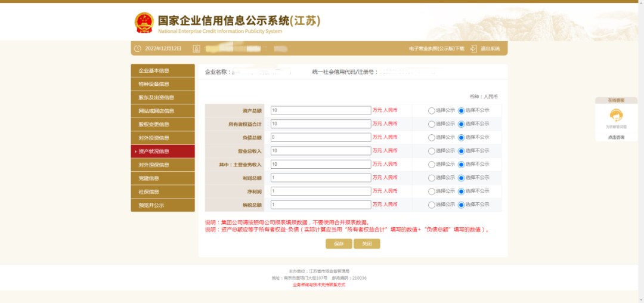644x303 pixels.
Task: Choose 选择公示 for 纳税总额
Action: (x=432, y=205)
